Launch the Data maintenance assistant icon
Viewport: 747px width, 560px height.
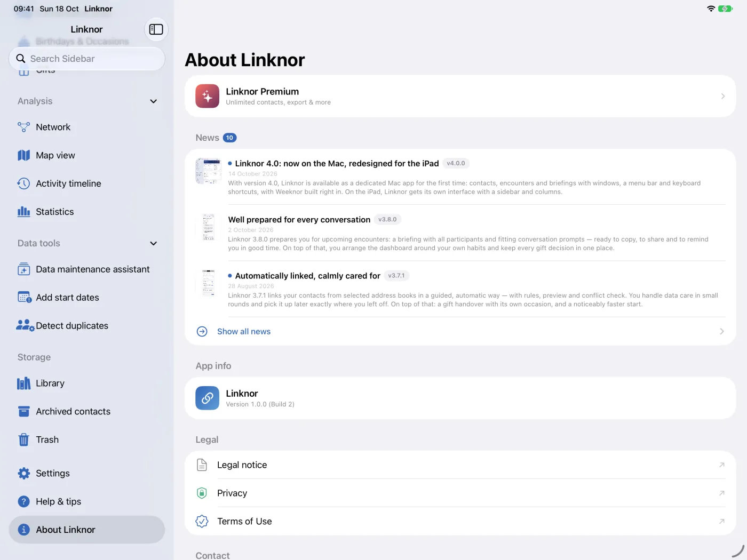(x=23, y=269)
